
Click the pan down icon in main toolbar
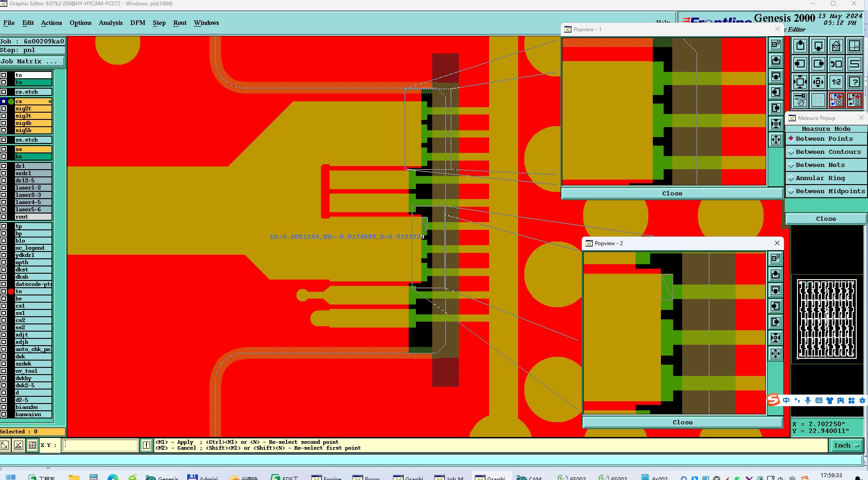click(818, 46)
